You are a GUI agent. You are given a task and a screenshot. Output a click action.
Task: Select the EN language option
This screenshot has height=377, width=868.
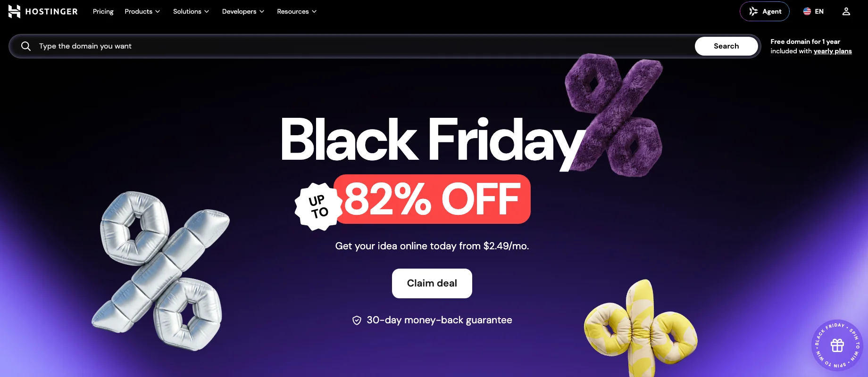coord(819,11)
